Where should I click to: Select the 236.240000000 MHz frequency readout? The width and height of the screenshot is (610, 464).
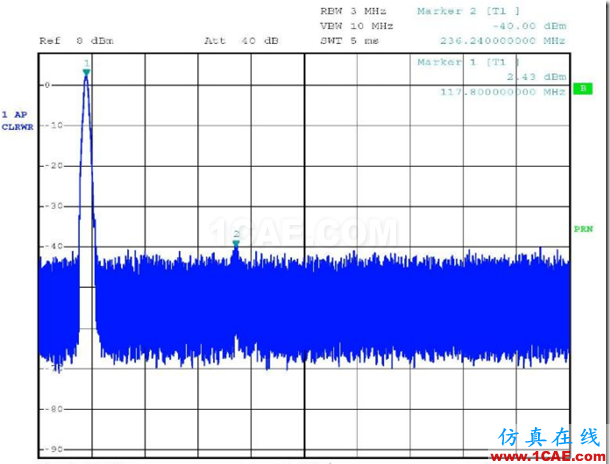click(x=502, y=40)
